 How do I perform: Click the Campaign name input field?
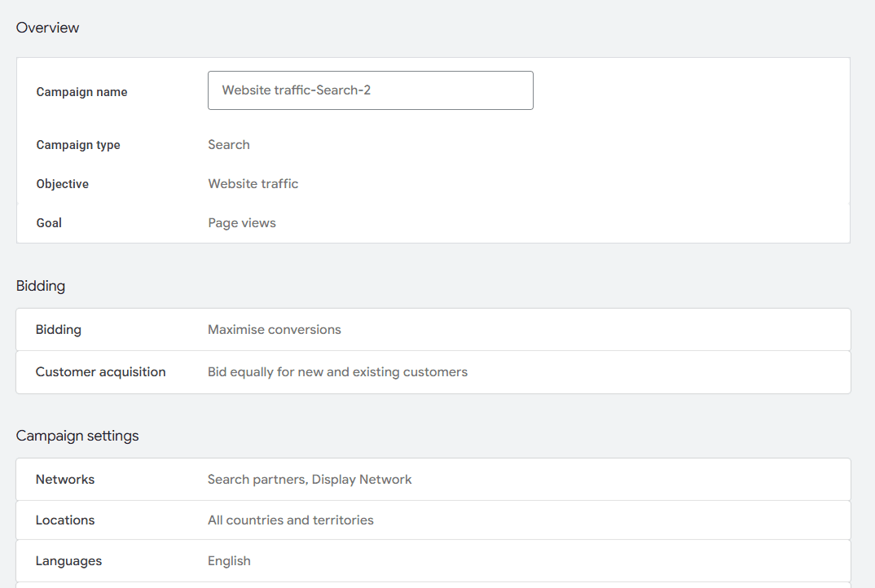[x=371, y=90]
